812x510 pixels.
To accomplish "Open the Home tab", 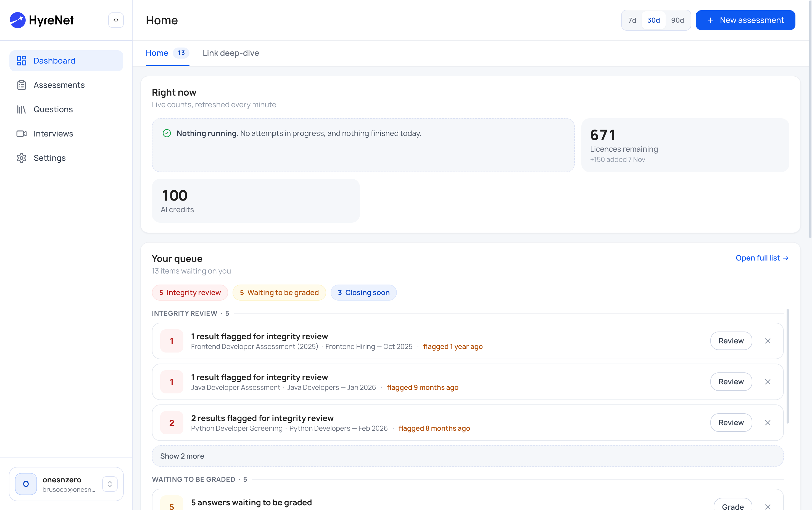I will 167,53.
